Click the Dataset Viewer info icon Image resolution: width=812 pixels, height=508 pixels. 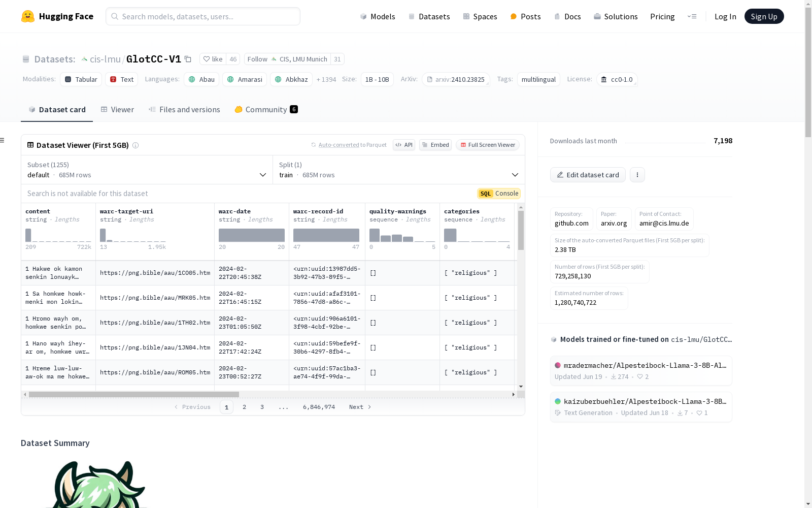coord(136,145)
